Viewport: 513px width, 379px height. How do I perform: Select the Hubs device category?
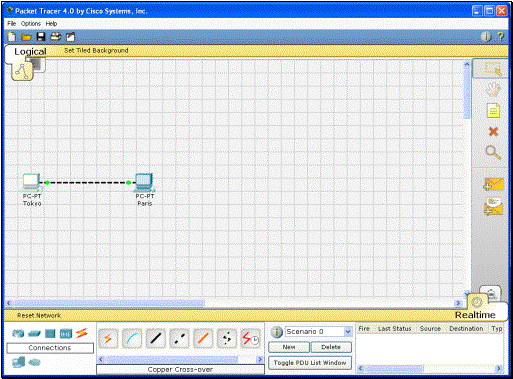[x=50, y=333]
